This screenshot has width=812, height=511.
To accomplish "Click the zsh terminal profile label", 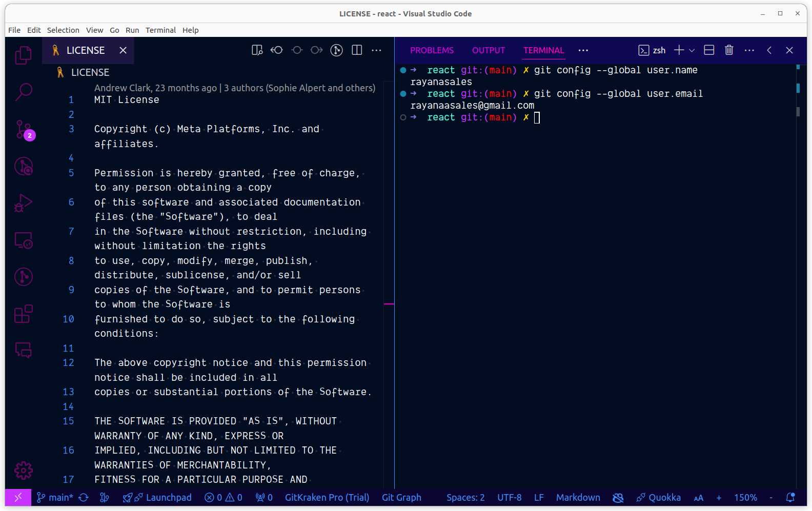I will tap(652, 50).
